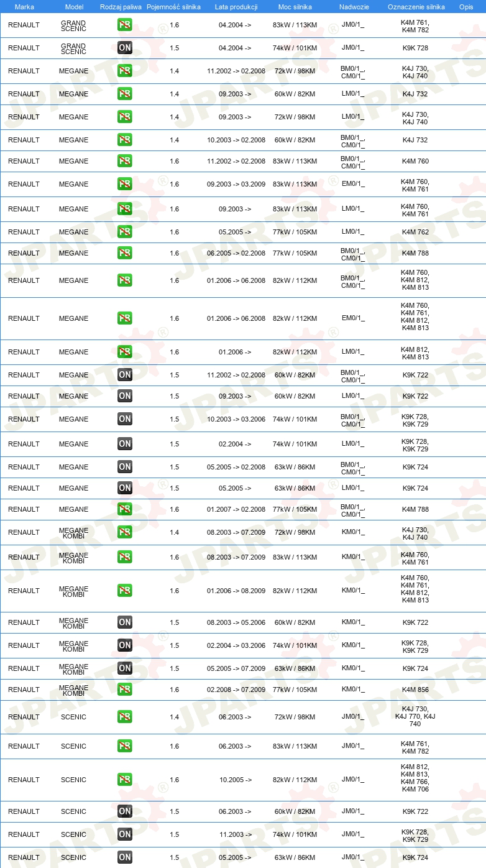Click PB icon in Megane 1.6 82kW EM0/1_ row
Image resolution: width=486 pixels, height=868 pixels.
point(125,318)
